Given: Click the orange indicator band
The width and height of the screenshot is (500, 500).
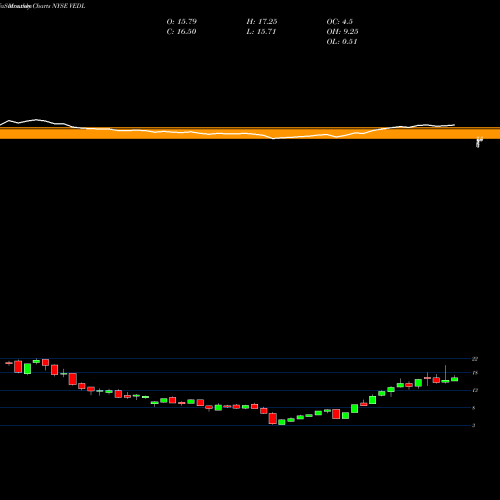Looking at the screenshot, I should tap(250, 133).
